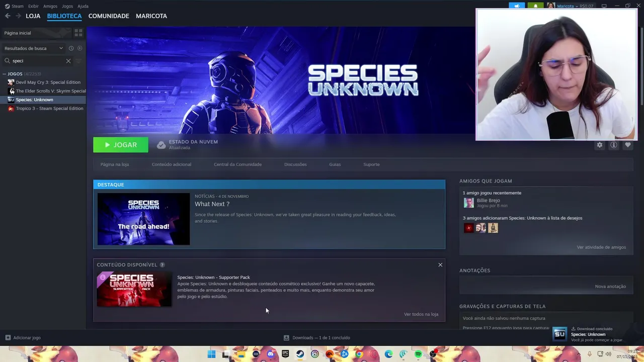Go to LOJA tab
This screenshot has width=644, height=362.
33,16
